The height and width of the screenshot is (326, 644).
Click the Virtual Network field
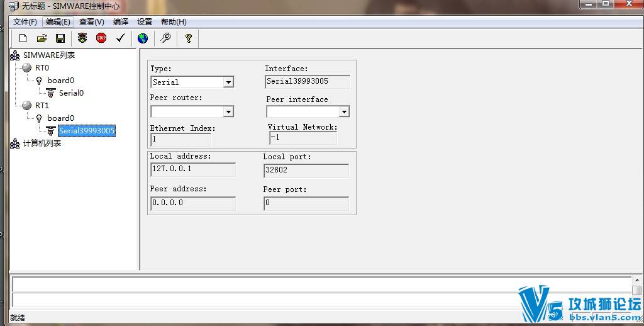(303, 138)
